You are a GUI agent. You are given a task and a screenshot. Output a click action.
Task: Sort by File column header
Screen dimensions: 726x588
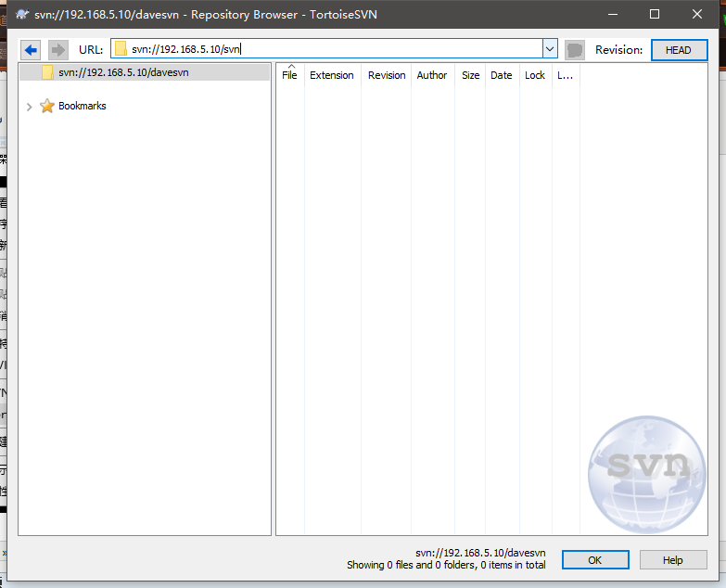290,75
